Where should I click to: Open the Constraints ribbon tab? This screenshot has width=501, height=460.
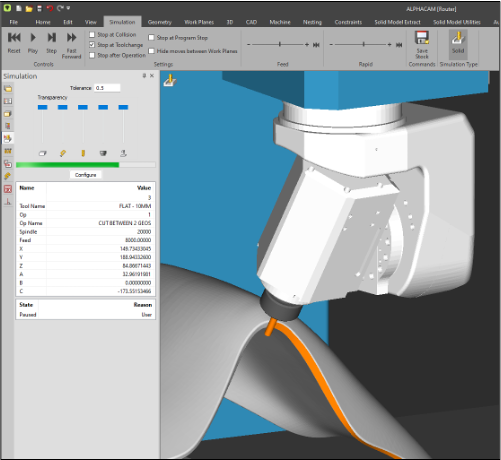[x=348, y=22]
